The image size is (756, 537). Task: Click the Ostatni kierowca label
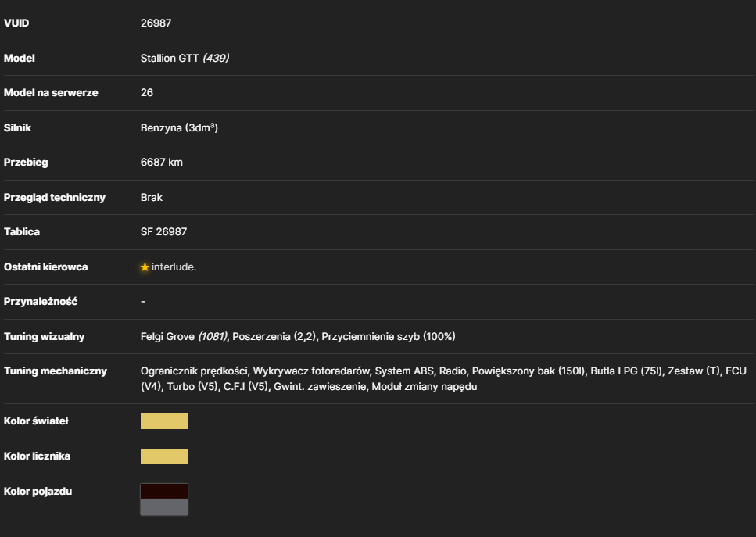pos(46,267)
